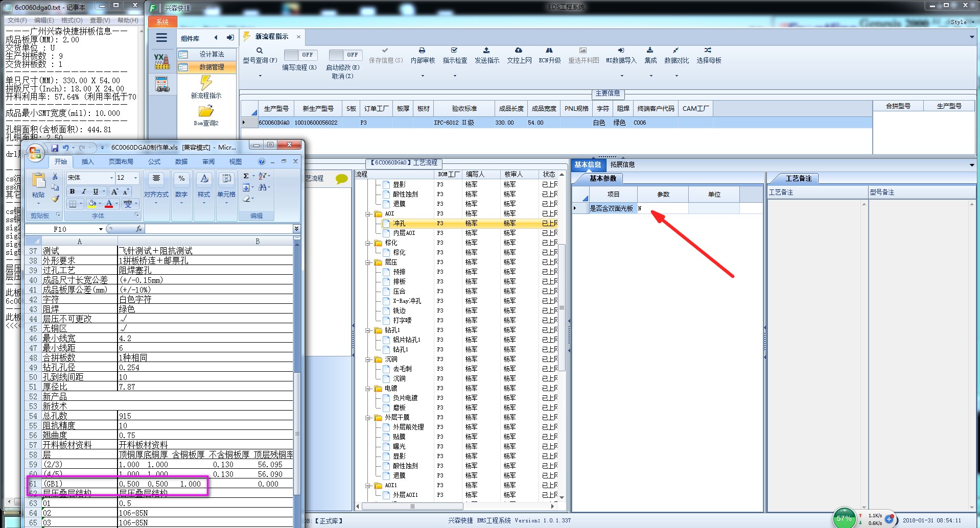Collapse the 钻孔1 node in process tree
The height and width of the screenshot is (528, 980).
(x=368, y=330)
